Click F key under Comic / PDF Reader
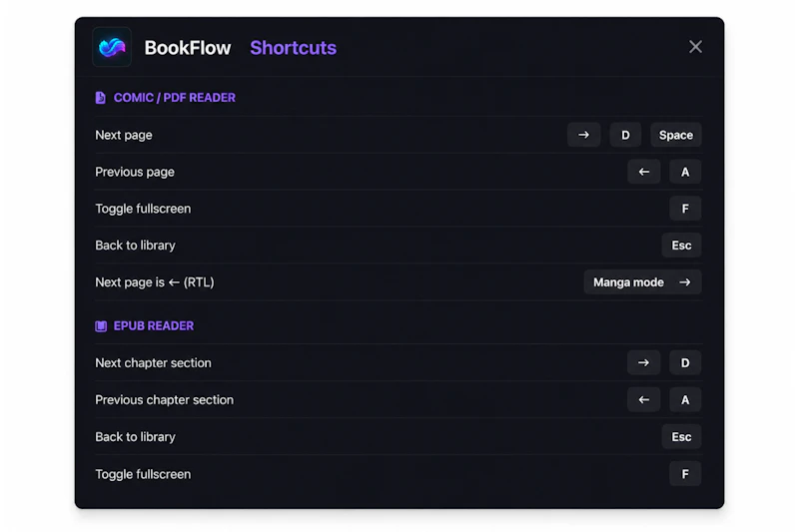The width and height of the screenshot is (799, 532). pos(685,209)
